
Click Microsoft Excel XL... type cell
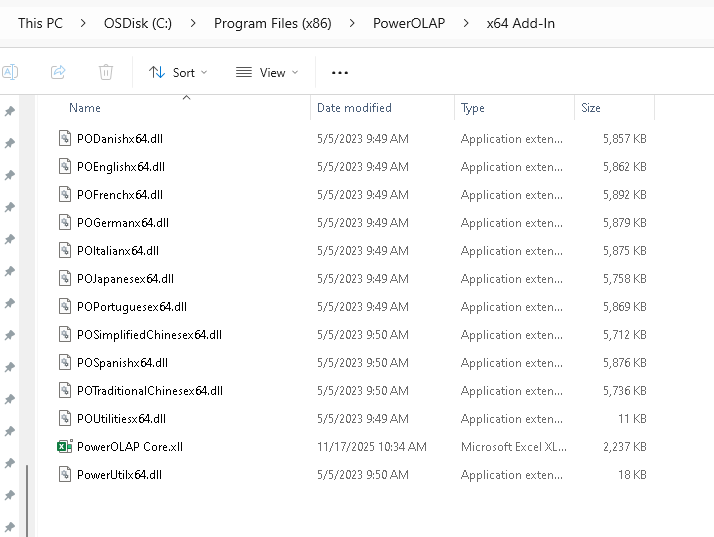[x=514, y=447]
